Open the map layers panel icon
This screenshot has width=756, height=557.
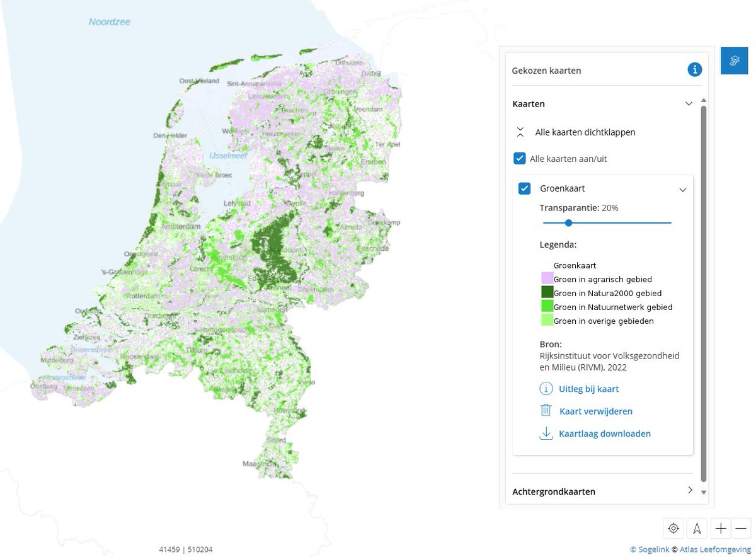(733, 60)
